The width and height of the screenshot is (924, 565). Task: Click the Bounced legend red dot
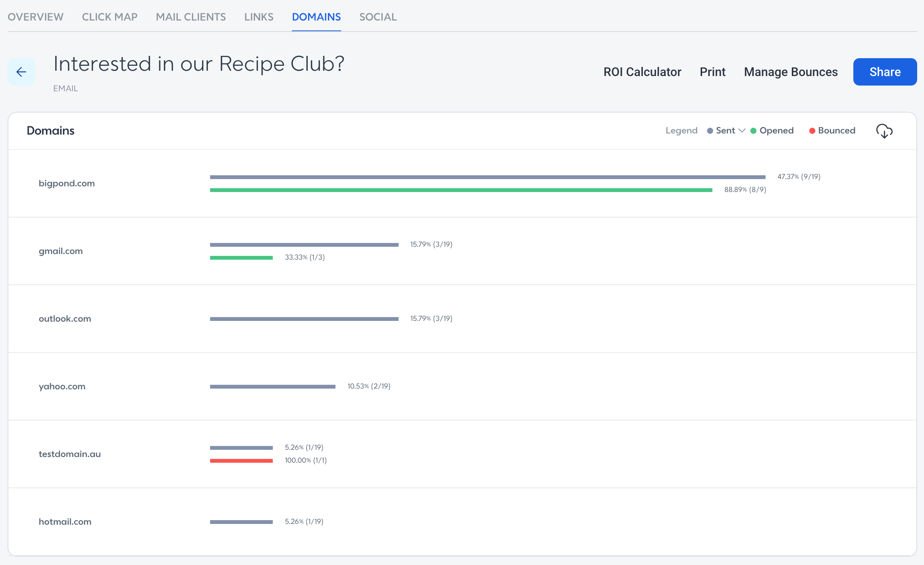[x=812, y=131]
